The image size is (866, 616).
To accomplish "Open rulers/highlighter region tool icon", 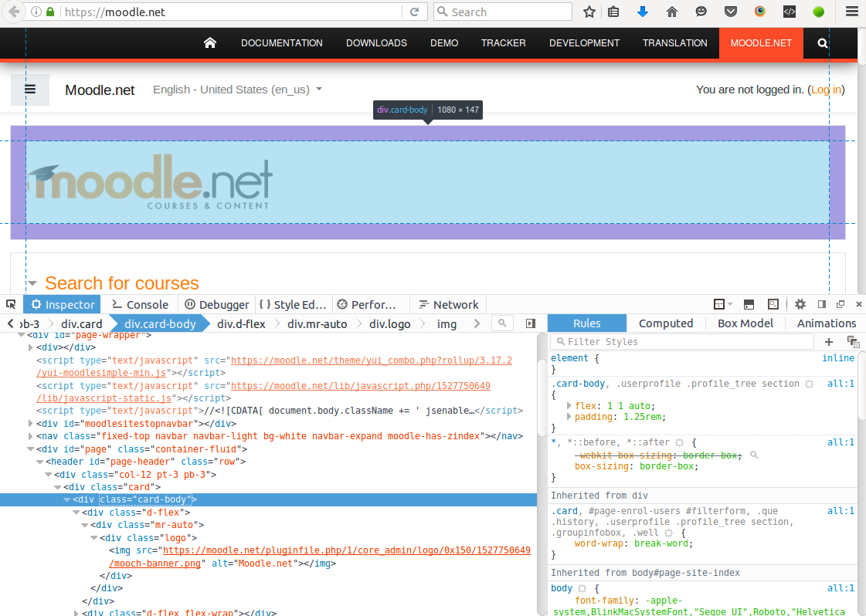I will (x=773, y=304).
